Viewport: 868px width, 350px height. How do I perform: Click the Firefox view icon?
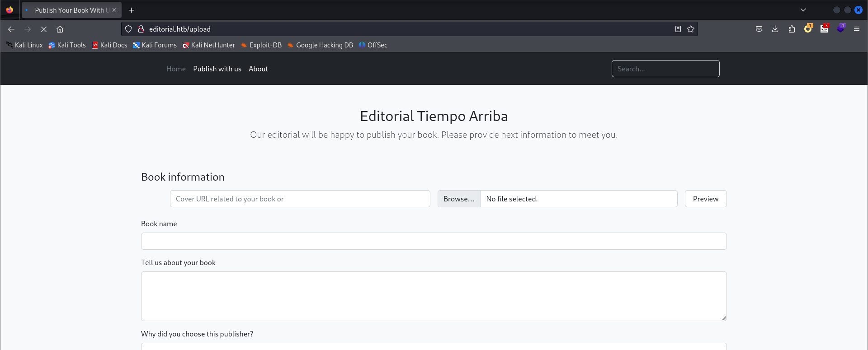pyautogui.click(x=9, y=10)
